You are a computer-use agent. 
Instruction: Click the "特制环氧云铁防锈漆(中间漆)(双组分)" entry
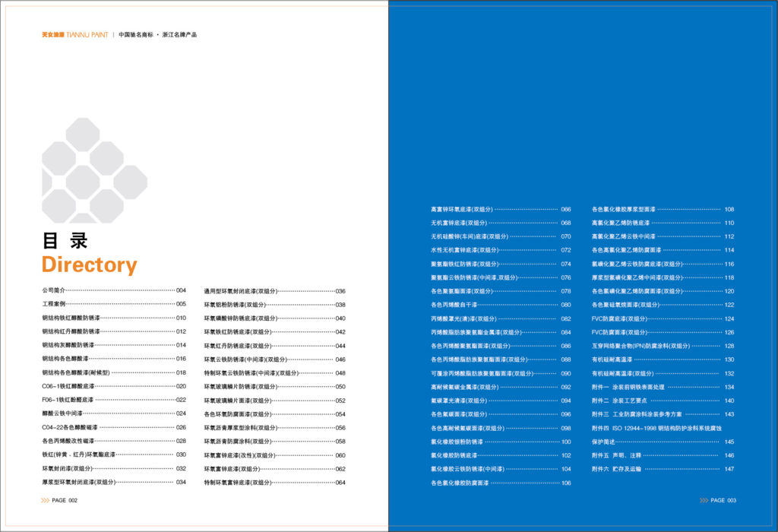point(275,373)
